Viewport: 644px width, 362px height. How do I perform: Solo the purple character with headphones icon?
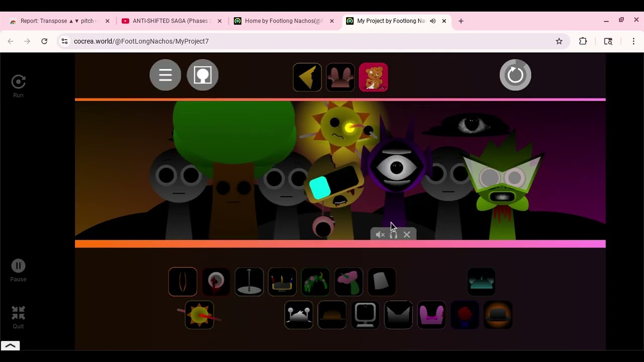click(393, 234)
